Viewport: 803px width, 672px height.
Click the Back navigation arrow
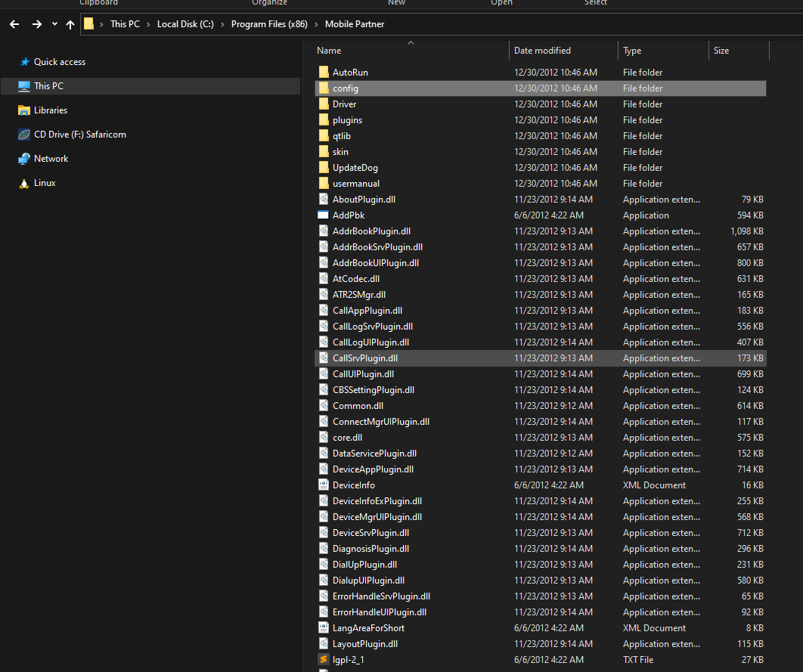tap(14, 24)
